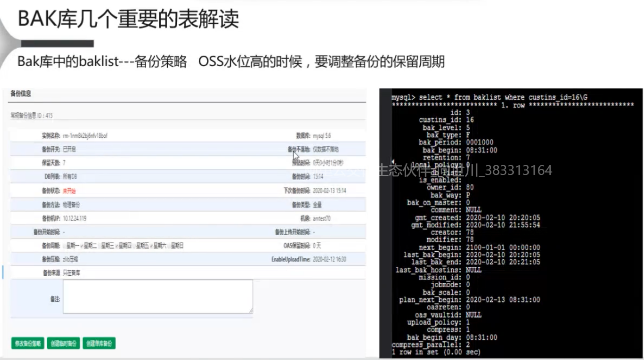Click the EnableUploadTime value 2020-02-12 16:30
Viewport: 644px width, 360px height.
click(329, 260)
